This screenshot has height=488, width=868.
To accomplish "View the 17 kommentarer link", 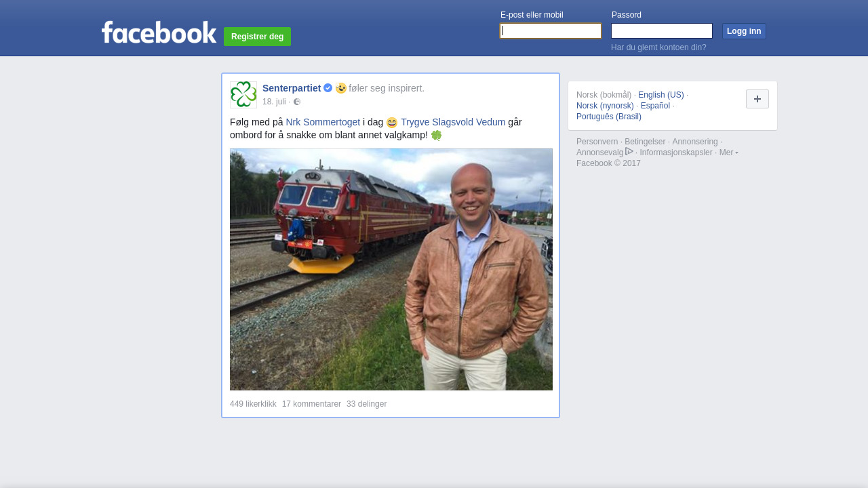I will 311,404.
